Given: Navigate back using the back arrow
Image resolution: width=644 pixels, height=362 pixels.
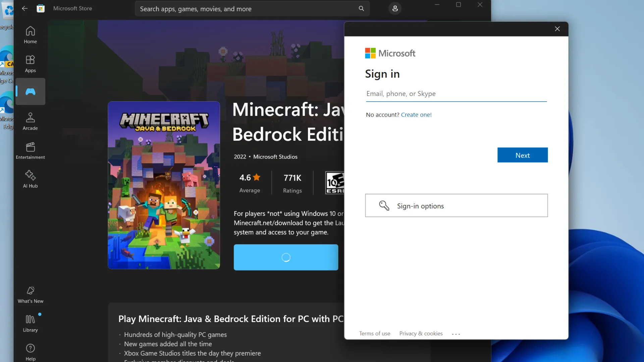Looking at the screenshot, I should [24, 8].
